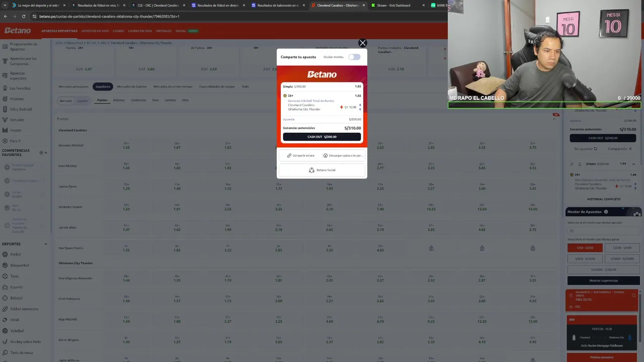The height and width of the screenshot is (362, 644).
Task: Select the Asistencias stat filter
Action: click(138, 100)
